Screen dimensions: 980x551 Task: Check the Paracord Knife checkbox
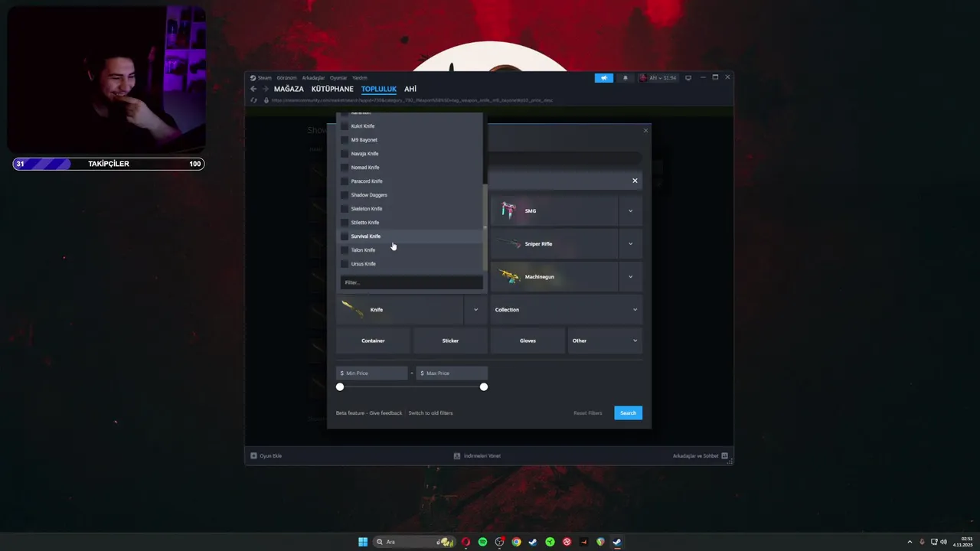coord(345,181)
